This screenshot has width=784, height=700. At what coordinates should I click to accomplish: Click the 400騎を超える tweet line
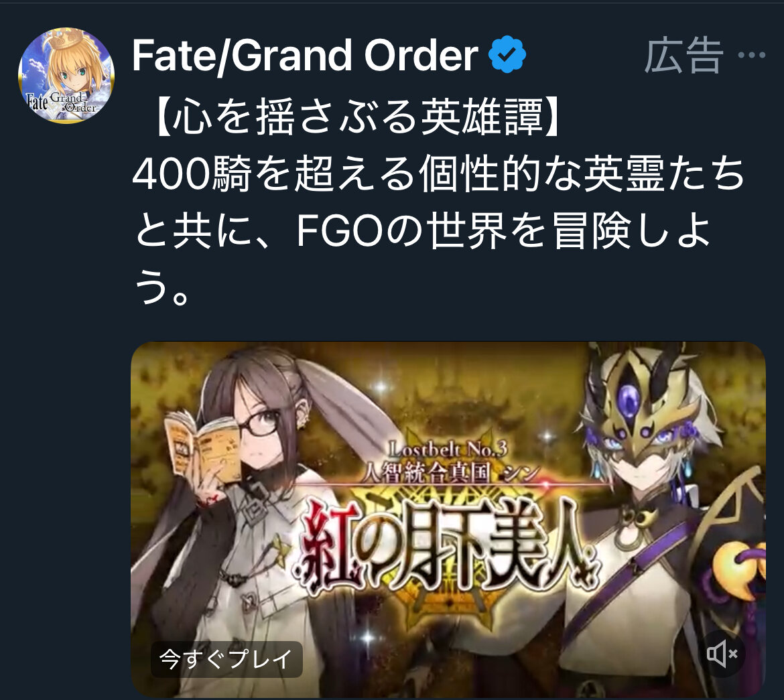(438, 173)
